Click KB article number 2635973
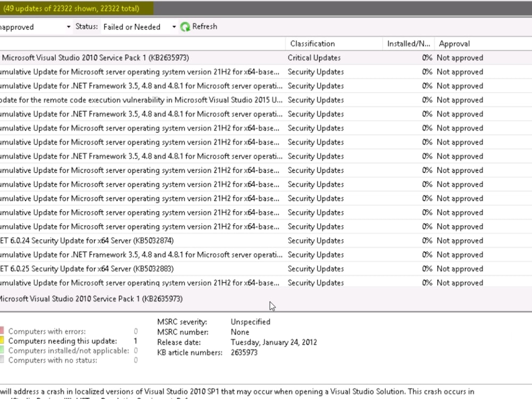The width and height of the screenshot is (532, 399). [244, 352]
